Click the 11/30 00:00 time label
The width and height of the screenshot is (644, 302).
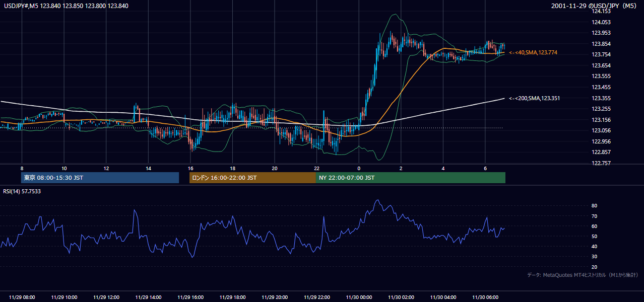click(359, 297)
